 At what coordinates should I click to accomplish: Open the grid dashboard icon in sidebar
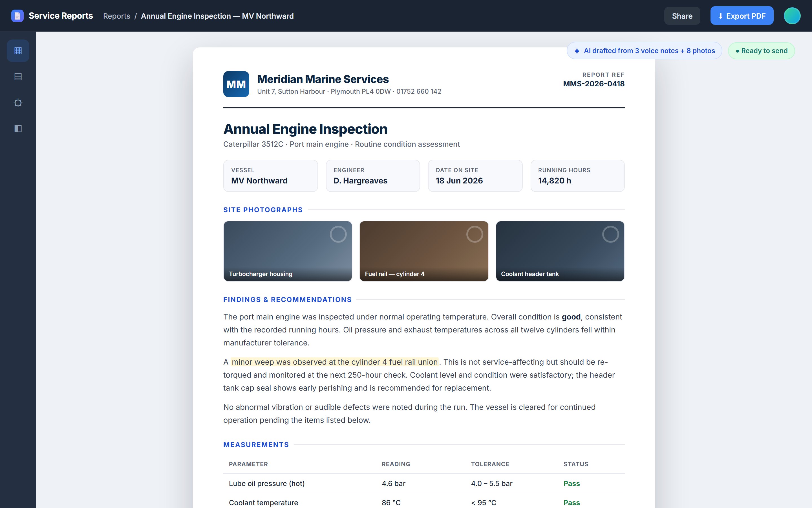click(18, 51)
